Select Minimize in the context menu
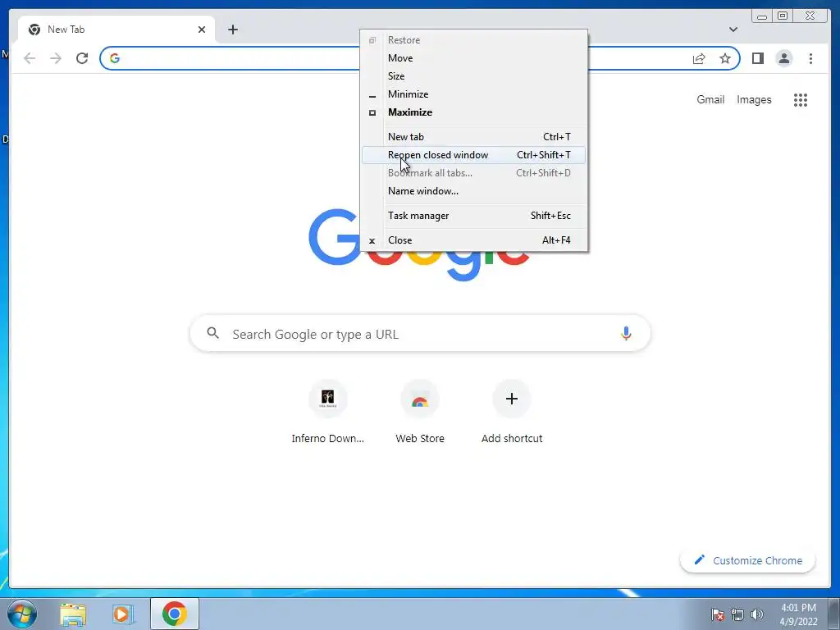840x630 pixels. click(473, 94)
